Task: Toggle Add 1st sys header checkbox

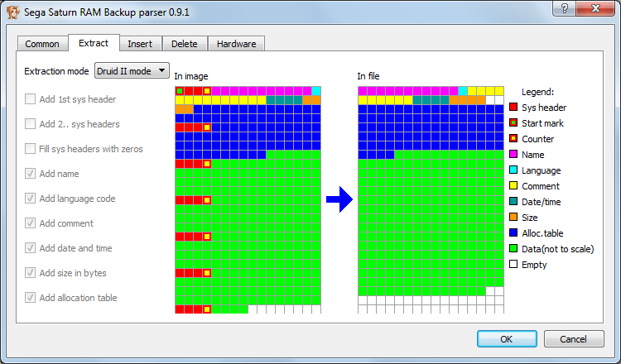Action: [30, 99]
